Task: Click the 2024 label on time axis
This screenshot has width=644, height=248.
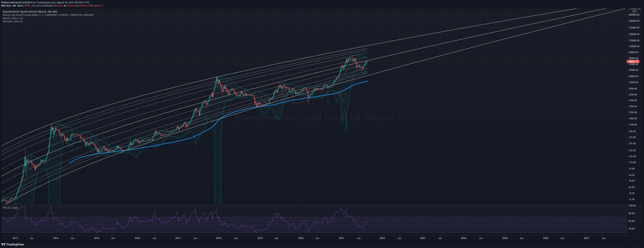Action: [464, 238]
